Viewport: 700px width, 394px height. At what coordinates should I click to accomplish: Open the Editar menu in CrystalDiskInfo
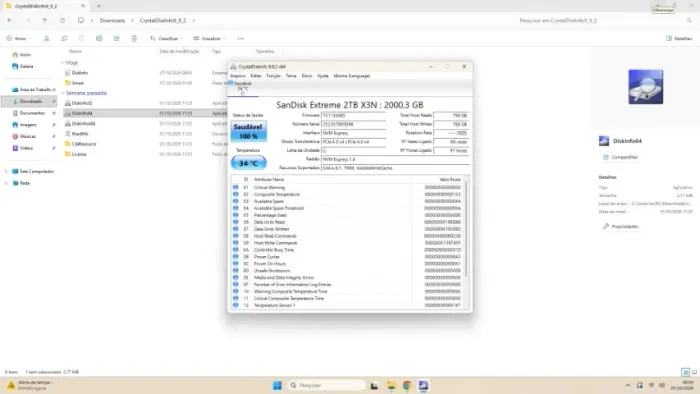(x=256, y=76)
